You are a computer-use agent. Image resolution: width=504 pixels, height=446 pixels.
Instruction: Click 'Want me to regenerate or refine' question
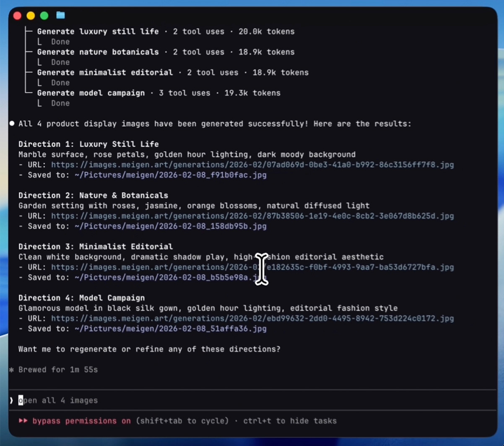(149, 349)
